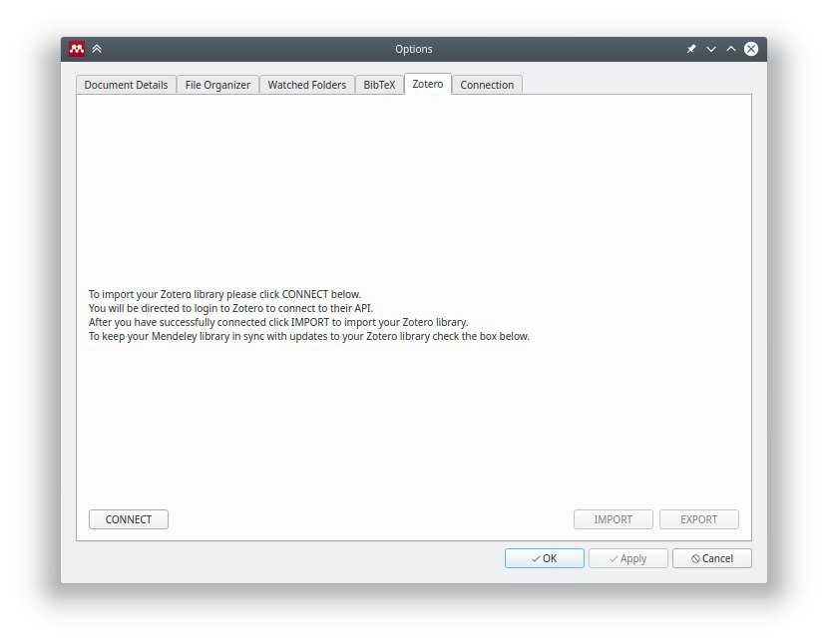828x644 pixels.
Task: Open the Connection tab
Action: pyautogui.click(x=487, y=85)
